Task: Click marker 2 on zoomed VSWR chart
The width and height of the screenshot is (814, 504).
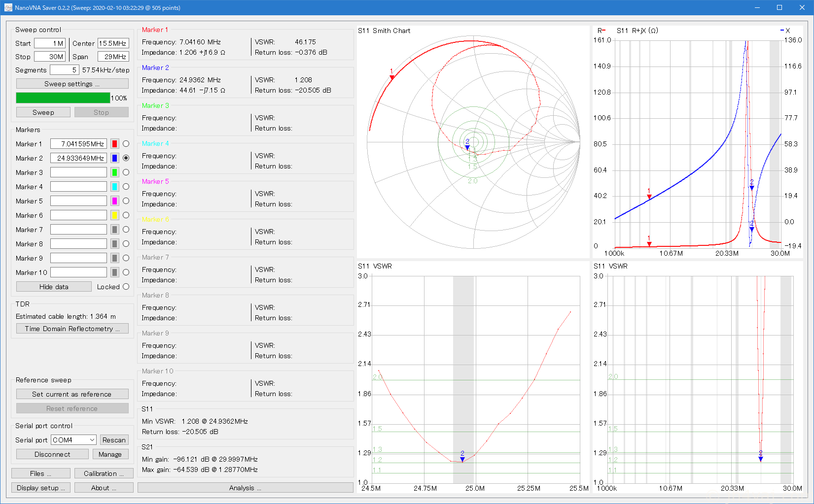Action: tap(462, 459)
